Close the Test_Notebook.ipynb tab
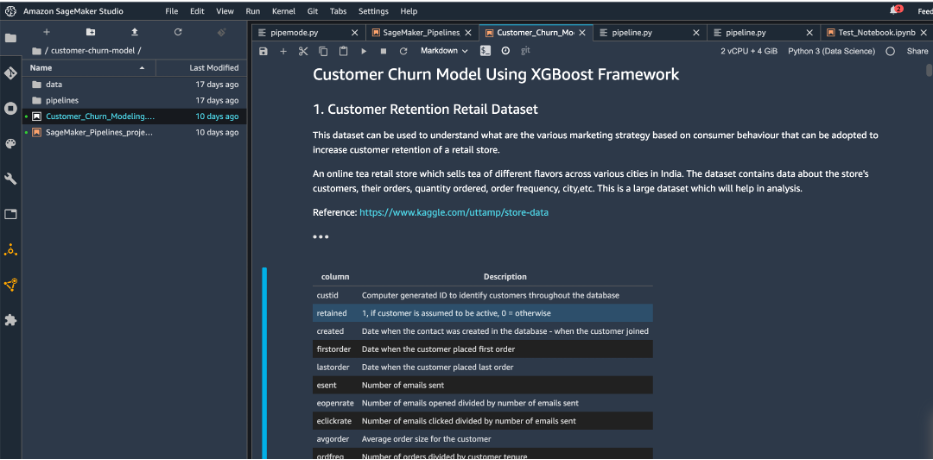Viewport: 933px width, 460px height. point(924,32)
